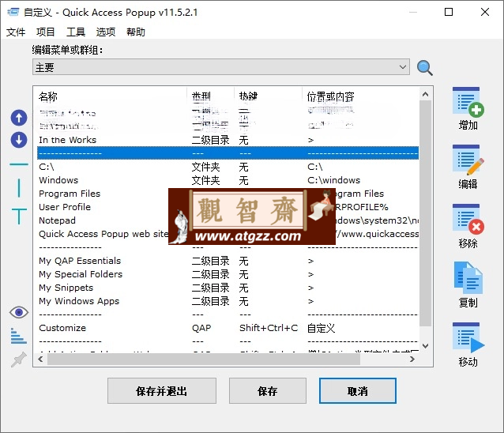Open the 工具 menu
Image resolution: width=504 pixels, height=433 pixels.
pyautogui.click(x=76, y=32)
